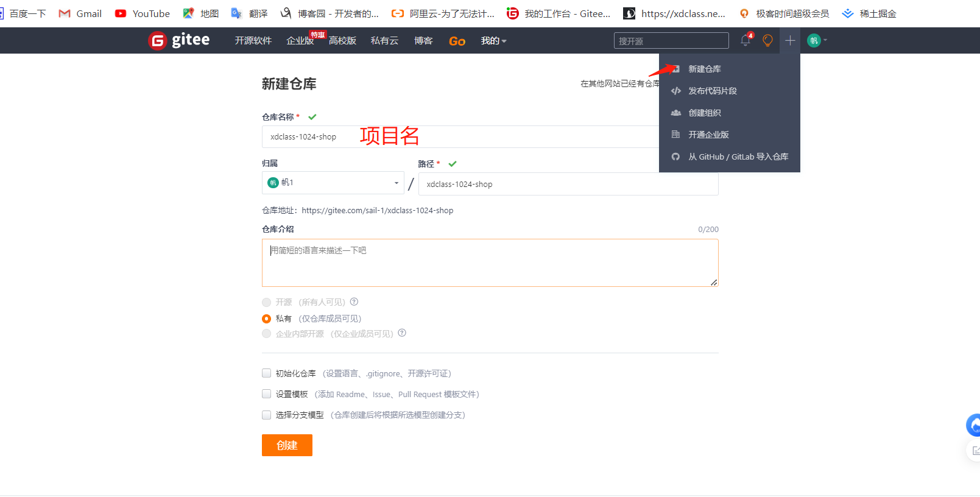Screen dimensions: 980x497
Task: Select 创建组织 from the menu
Action: [x=704, y=113]
